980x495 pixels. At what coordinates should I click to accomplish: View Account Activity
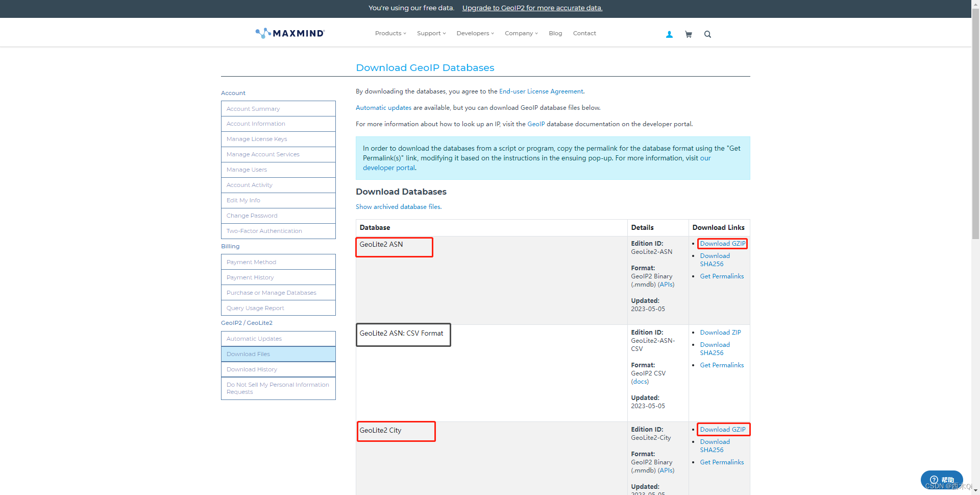[x=278, y=185]
